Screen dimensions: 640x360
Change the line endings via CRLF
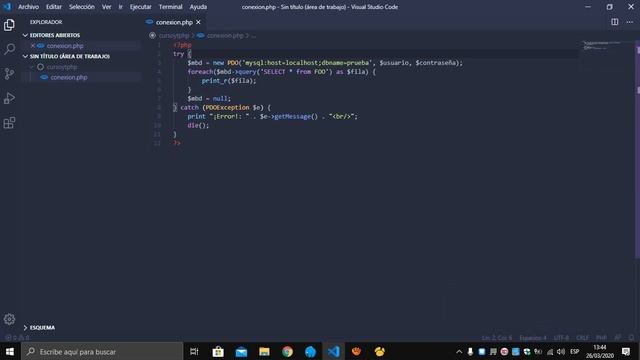point(582,338)
